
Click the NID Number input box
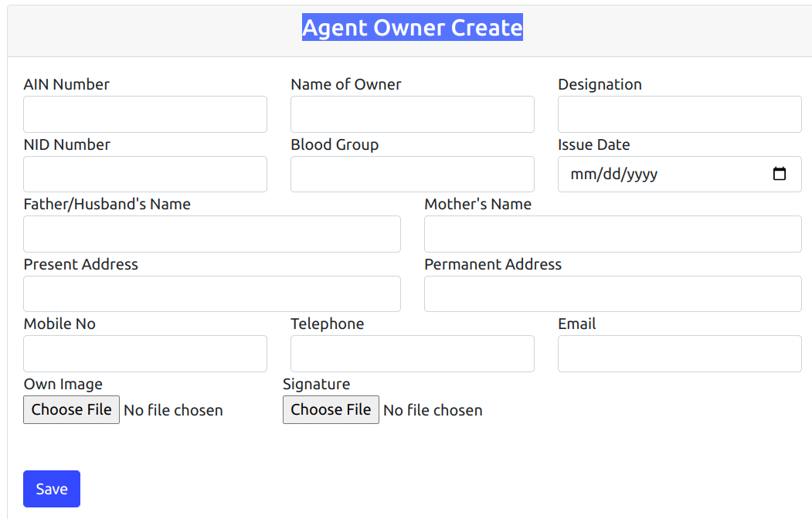[x=145, y=175]
